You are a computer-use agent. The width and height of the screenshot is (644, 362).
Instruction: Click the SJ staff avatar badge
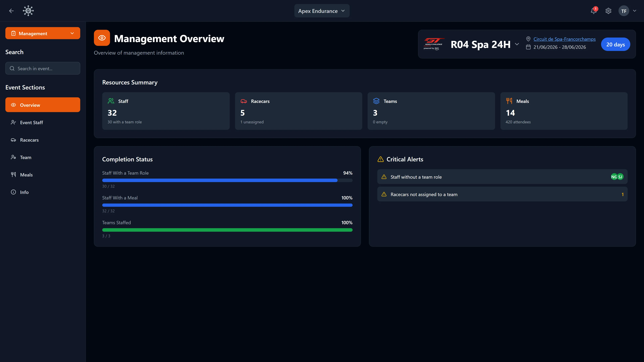(x=620, y=177)
